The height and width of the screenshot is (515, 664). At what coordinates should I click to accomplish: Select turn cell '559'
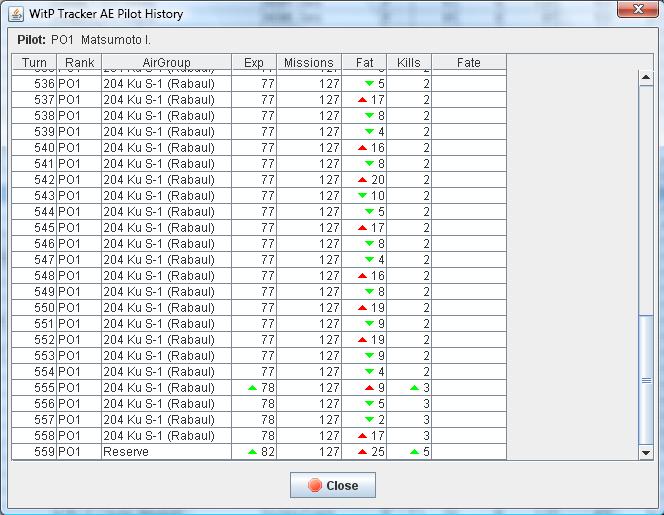[34, 451]
